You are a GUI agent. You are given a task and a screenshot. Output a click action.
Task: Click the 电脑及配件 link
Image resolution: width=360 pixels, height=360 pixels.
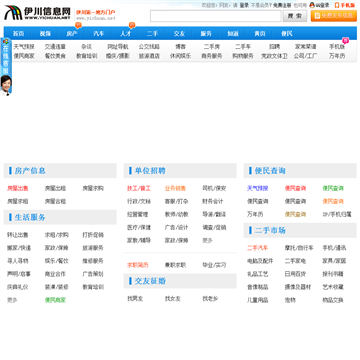(260, 261)
